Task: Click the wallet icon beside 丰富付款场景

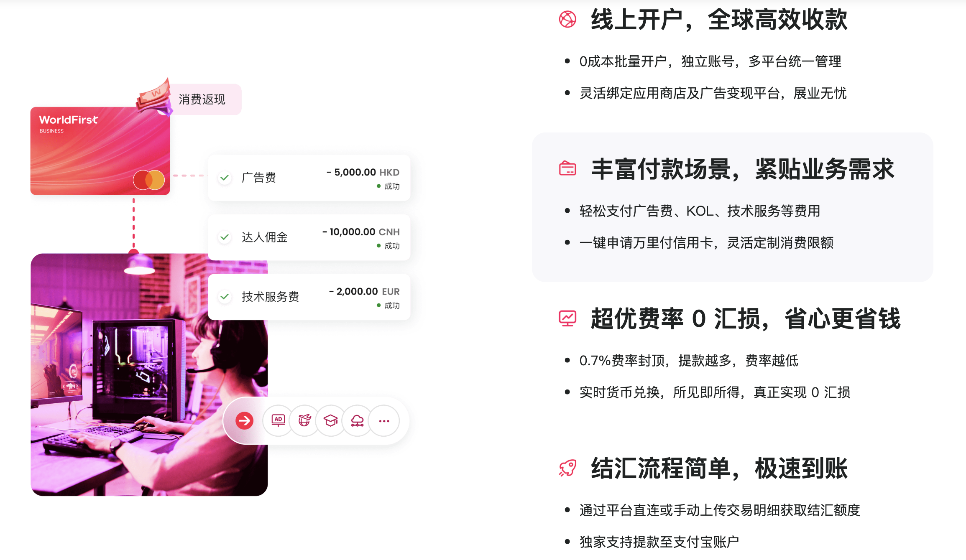Action: coord(567,168)
